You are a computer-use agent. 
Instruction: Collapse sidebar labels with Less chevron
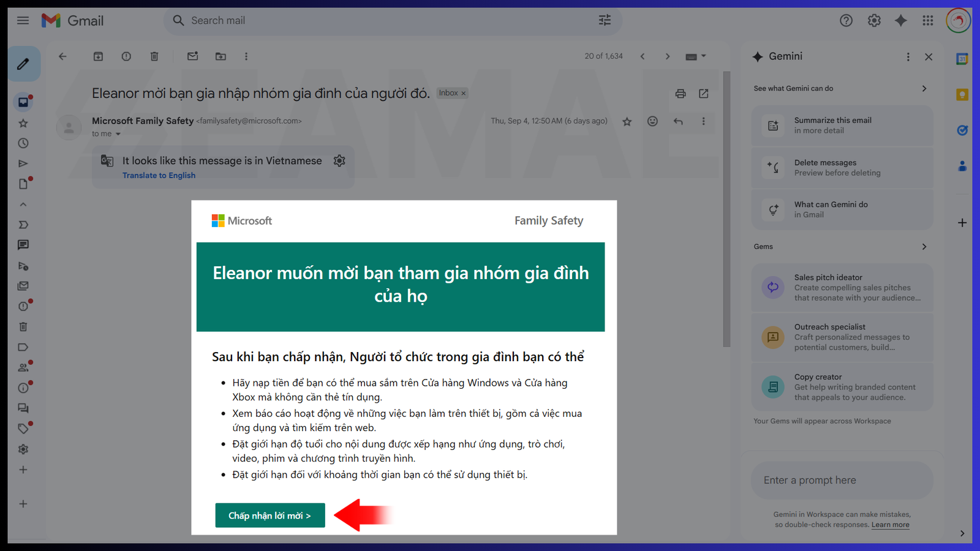[x=23, y=204]
